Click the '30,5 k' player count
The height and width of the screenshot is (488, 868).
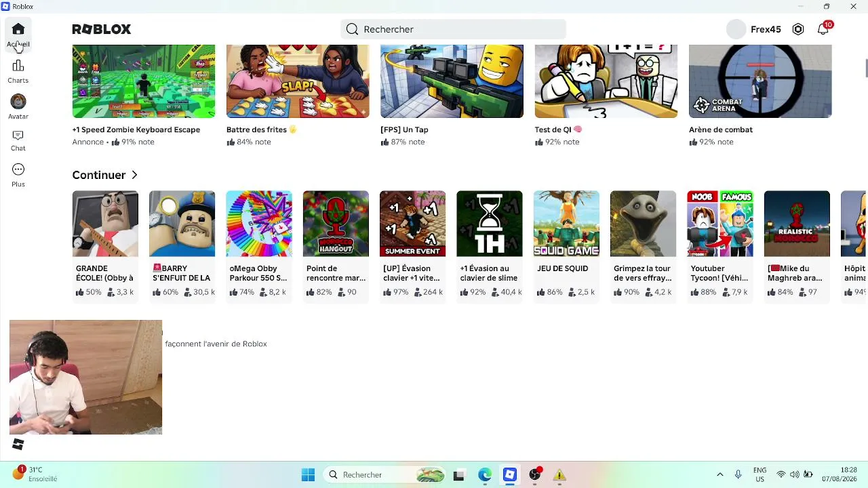click(204, 292)
